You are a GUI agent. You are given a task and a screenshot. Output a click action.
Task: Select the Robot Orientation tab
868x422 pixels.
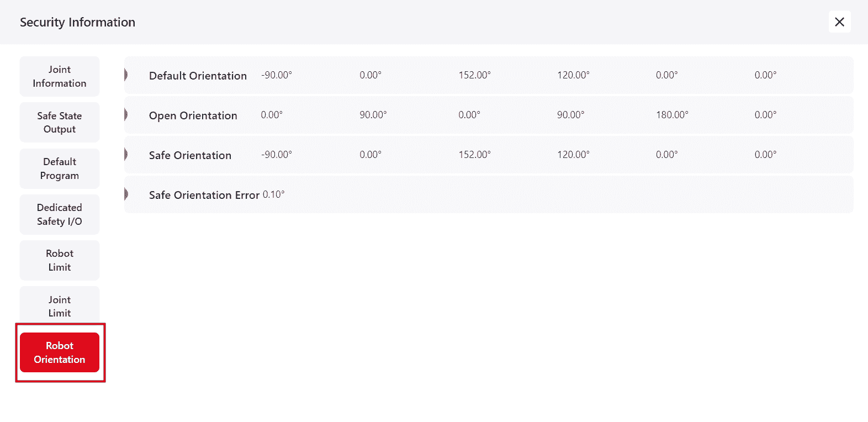60,352
